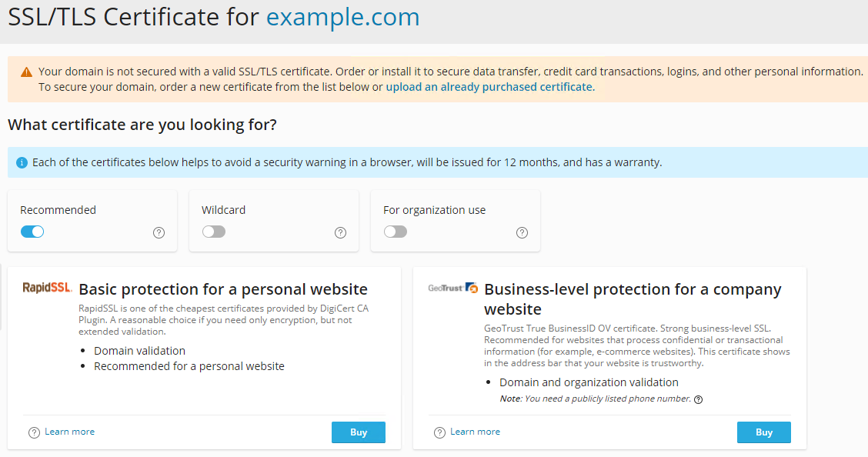This screenshot has width=868, height=457.
Task: Open help icon for organization use filter
Action: (x=522, y=232)
